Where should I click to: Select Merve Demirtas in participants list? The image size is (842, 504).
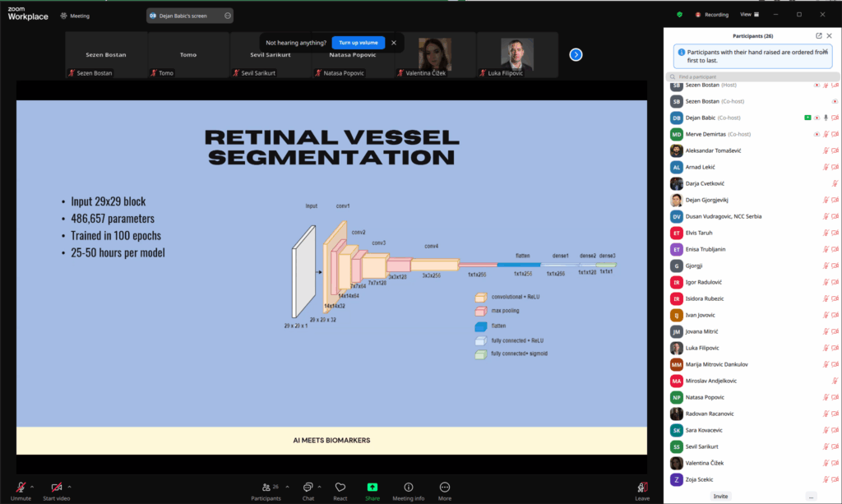point(753,134)
